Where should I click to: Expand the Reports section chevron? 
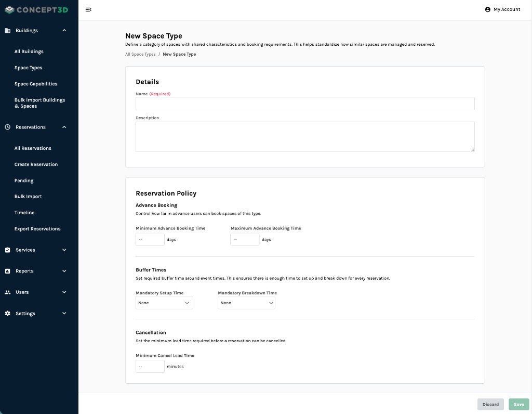click(x=64, y=271)
